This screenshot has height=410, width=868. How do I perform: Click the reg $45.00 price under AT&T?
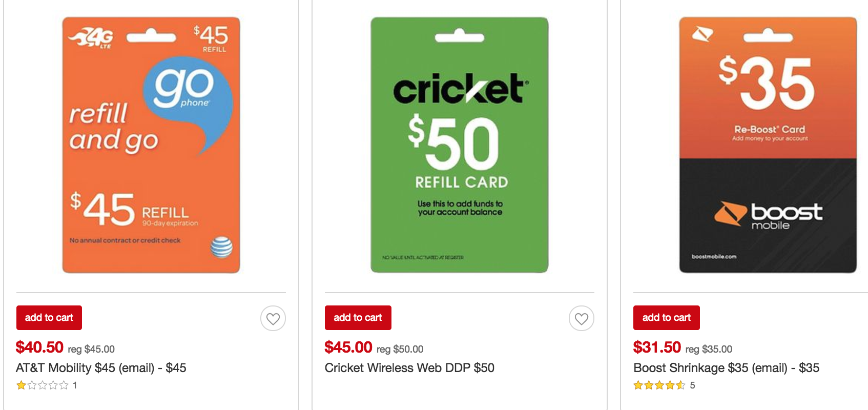(91, 350)
